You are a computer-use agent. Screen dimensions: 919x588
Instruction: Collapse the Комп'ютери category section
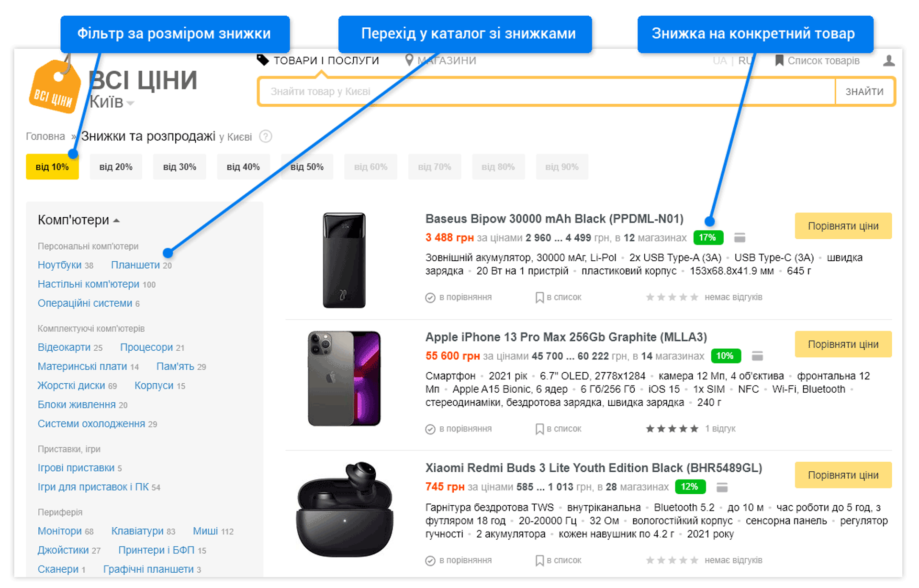(x=78, y=220)
